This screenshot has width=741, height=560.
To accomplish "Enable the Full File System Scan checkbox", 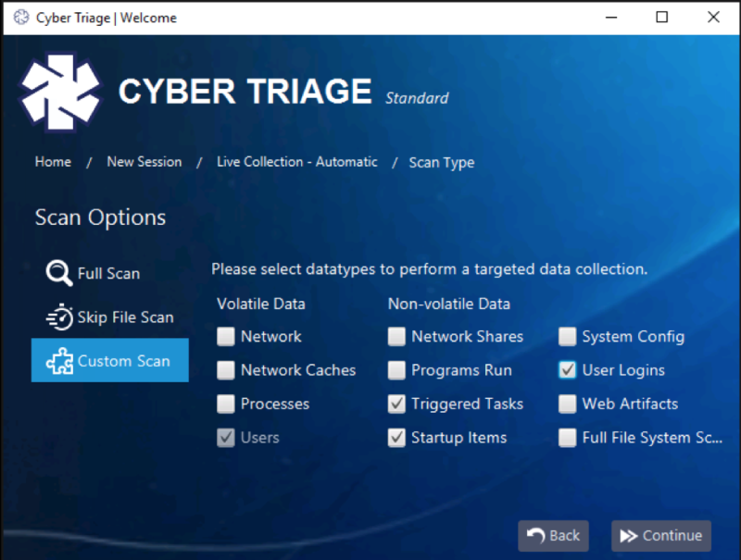I will (x=567, y=438).
